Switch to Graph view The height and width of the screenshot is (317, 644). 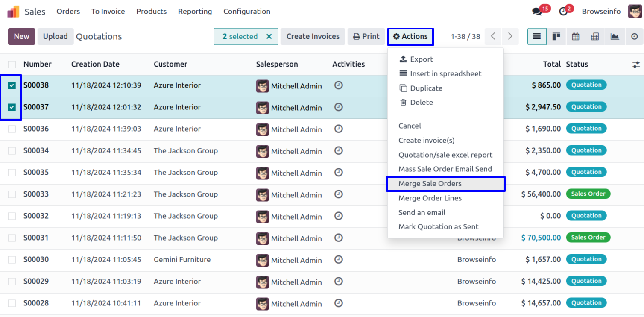pos(615,37)
